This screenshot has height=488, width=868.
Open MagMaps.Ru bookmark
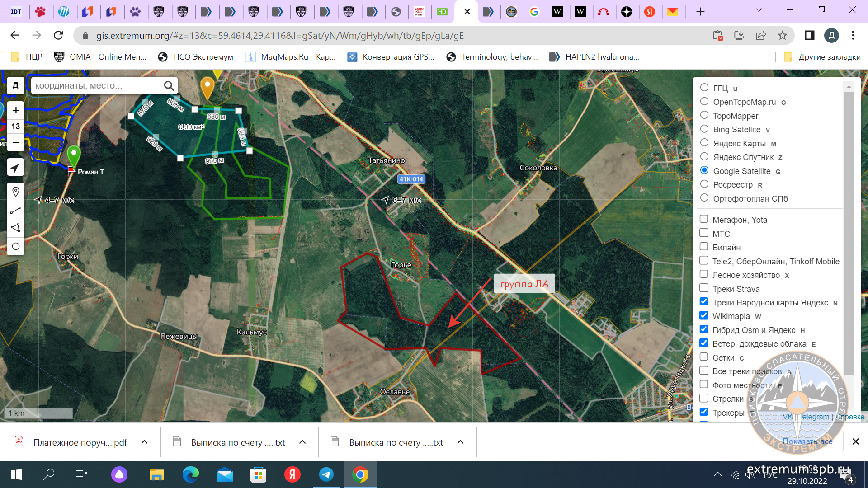(x=291, y=57)
